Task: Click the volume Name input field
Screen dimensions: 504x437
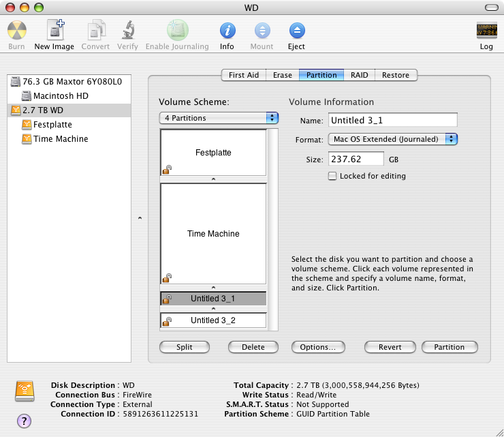Action: coord(393,120)
